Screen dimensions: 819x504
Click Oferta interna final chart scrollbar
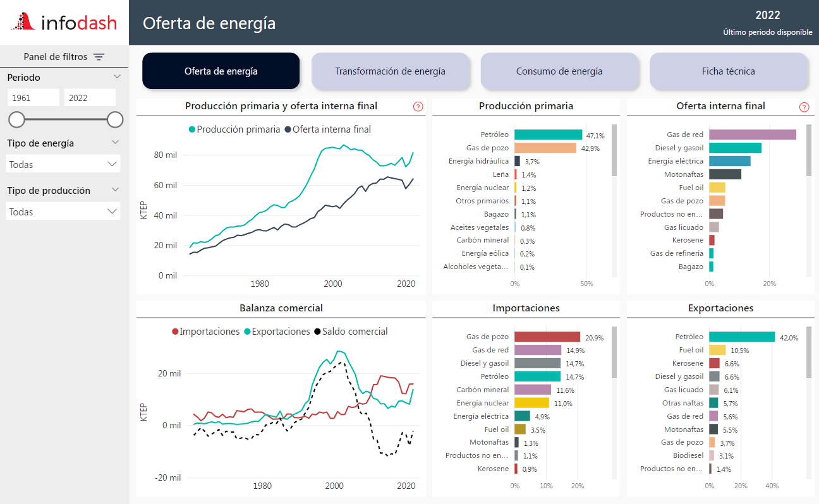click(x=809, y=150)
